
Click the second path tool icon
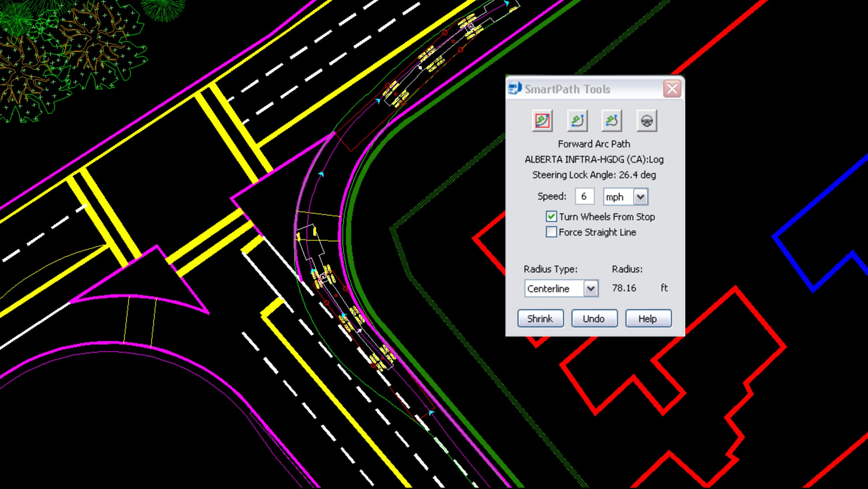click(577, 121)
